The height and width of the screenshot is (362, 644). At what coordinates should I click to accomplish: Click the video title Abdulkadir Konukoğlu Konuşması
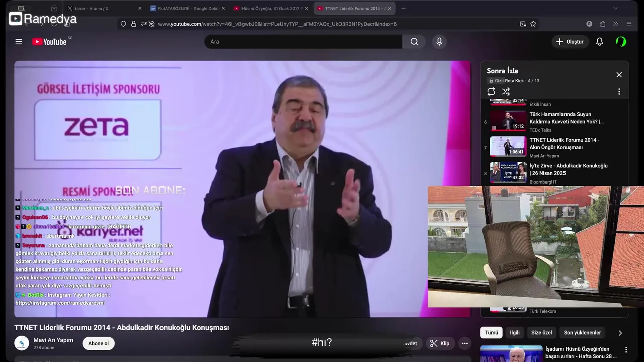(121, 328)
